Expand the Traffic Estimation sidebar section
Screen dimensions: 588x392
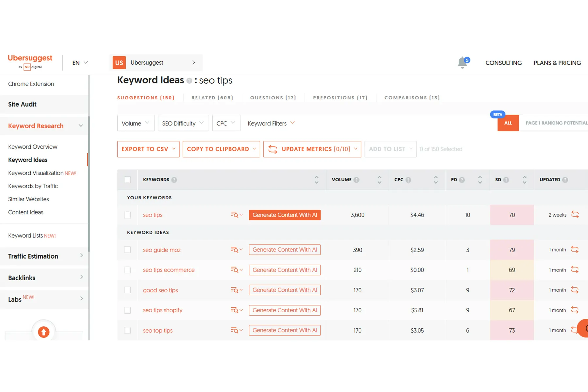tap(44, 256)
